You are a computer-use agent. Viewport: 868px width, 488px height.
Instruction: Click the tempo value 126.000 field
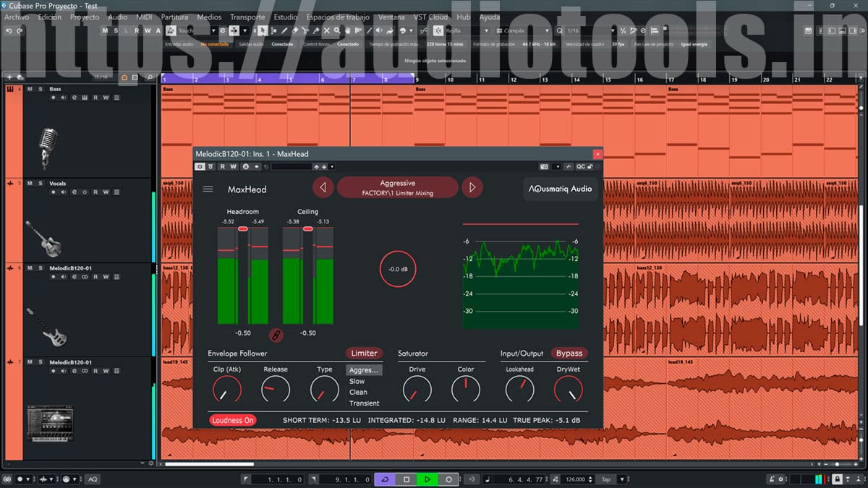pos(576,479)
